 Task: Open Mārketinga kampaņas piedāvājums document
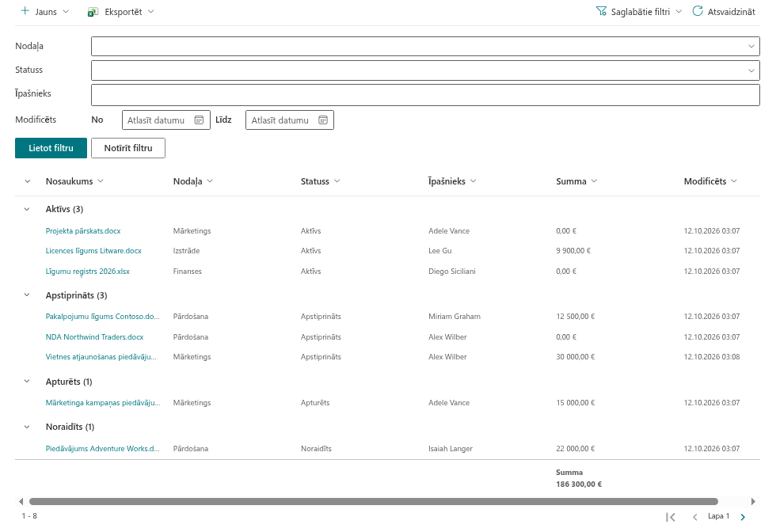pyautogui.click(x=103, y=403)
